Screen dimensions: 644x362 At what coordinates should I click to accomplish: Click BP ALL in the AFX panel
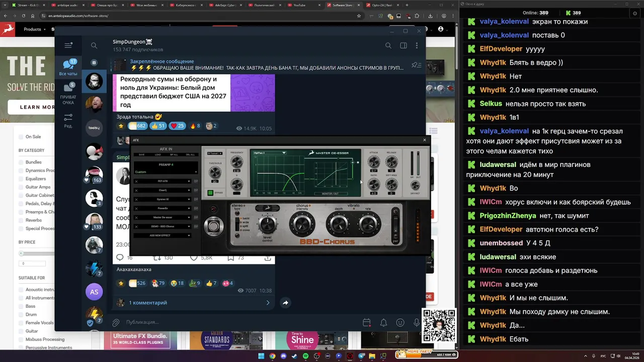174,155
